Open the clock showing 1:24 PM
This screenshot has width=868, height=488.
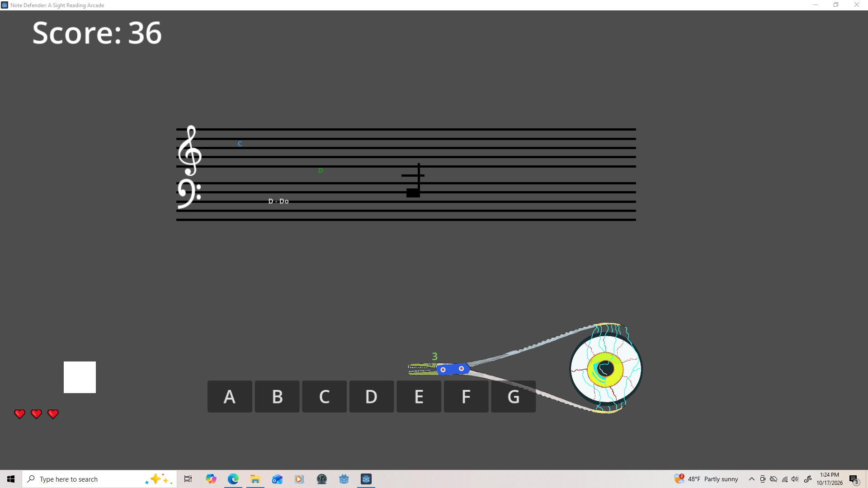tap(830, 479)
